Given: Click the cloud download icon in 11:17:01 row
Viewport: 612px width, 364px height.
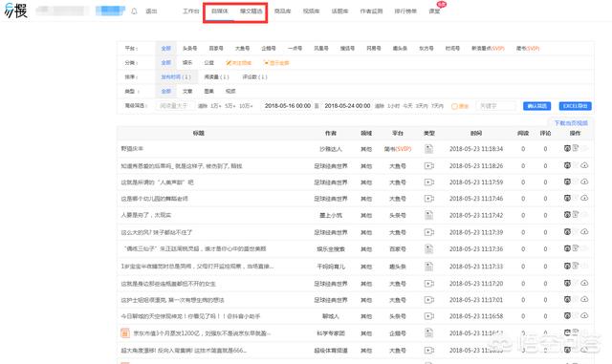Looking at the screenshot, I should coord(584,299).
